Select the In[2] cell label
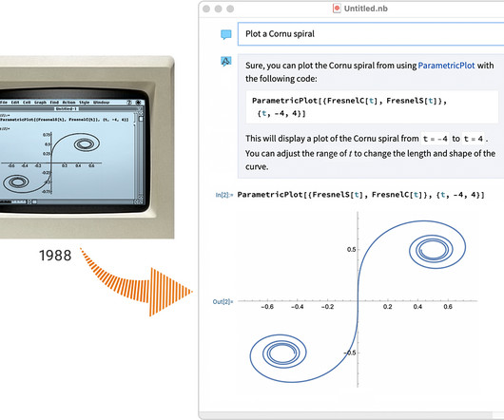This screenshot has width=504, height=420. tap(224, 195)
